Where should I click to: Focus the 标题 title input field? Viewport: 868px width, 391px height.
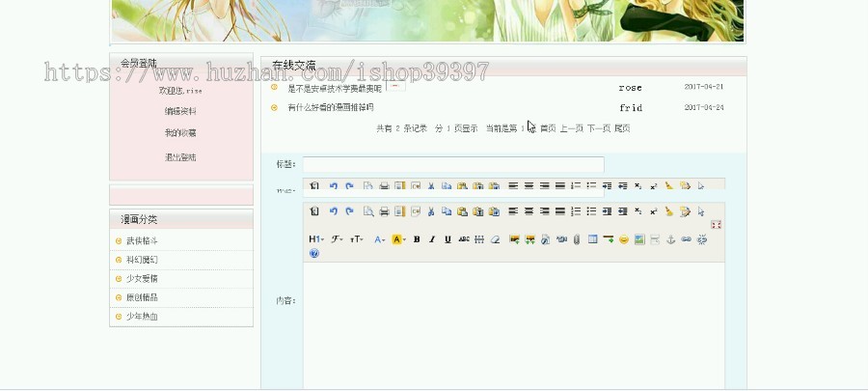point(453,164)
